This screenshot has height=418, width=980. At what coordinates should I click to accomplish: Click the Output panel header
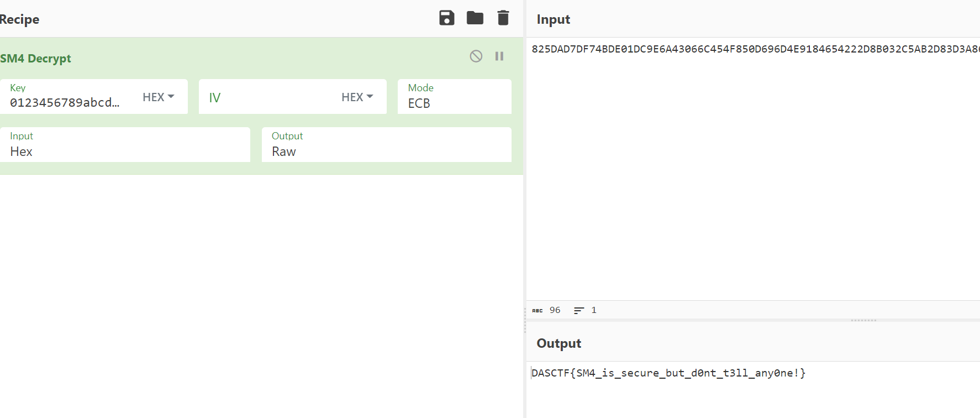pyautogui.click(x=559, y=343)
